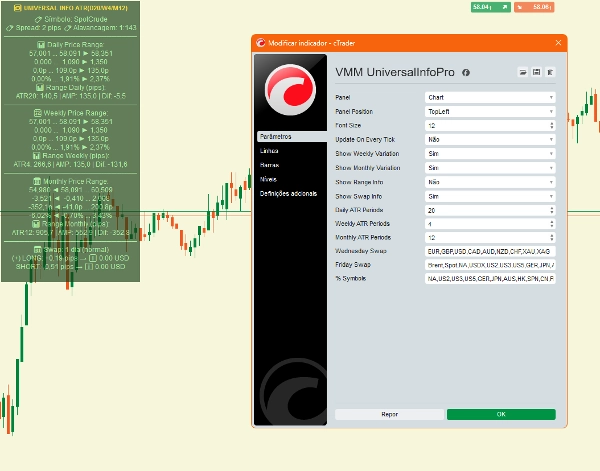Click the Swap: 1 dia (normal) line
The height and width of the screenshot is (471, 600).
[x=71, y=249]
